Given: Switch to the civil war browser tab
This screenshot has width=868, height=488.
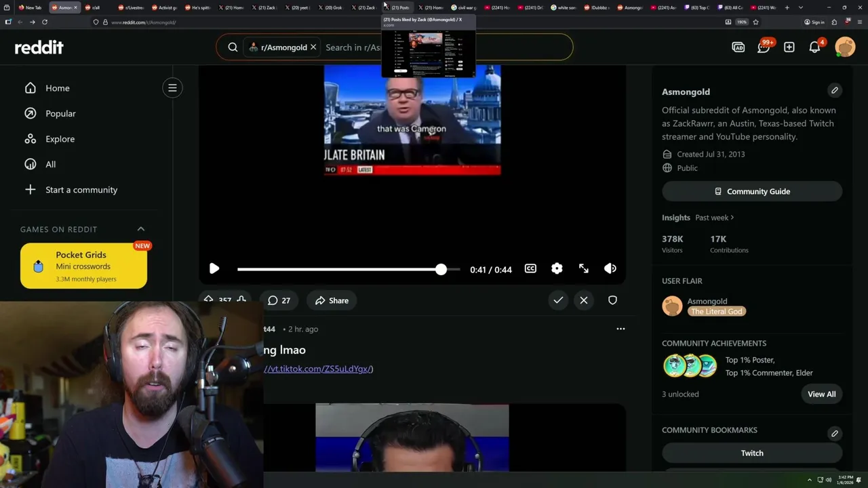Looking at the screenshot, I should tap(465, 7).
